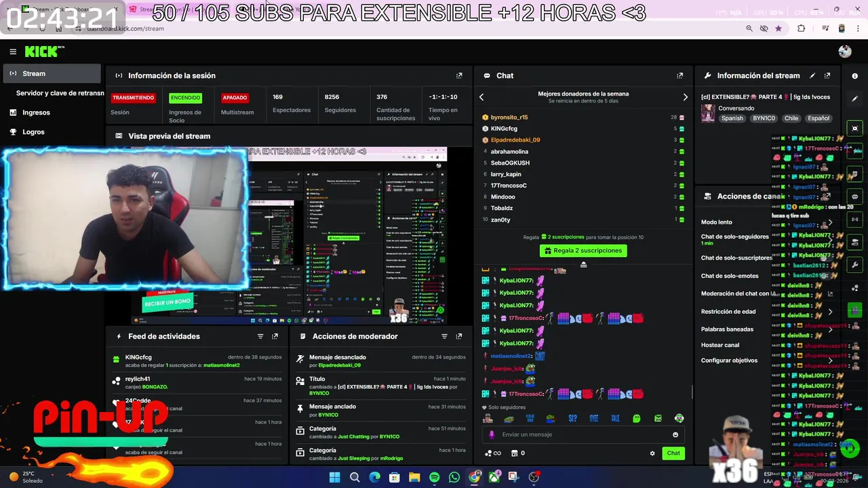
Task: Click the BYN1C0 tag chip
Action: (x=764, y=118)
